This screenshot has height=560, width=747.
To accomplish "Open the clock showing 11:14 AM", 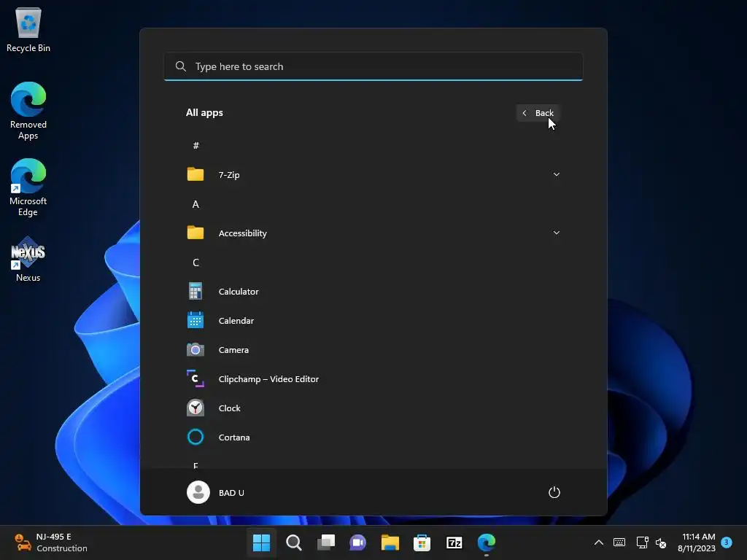I will [697, 542].
